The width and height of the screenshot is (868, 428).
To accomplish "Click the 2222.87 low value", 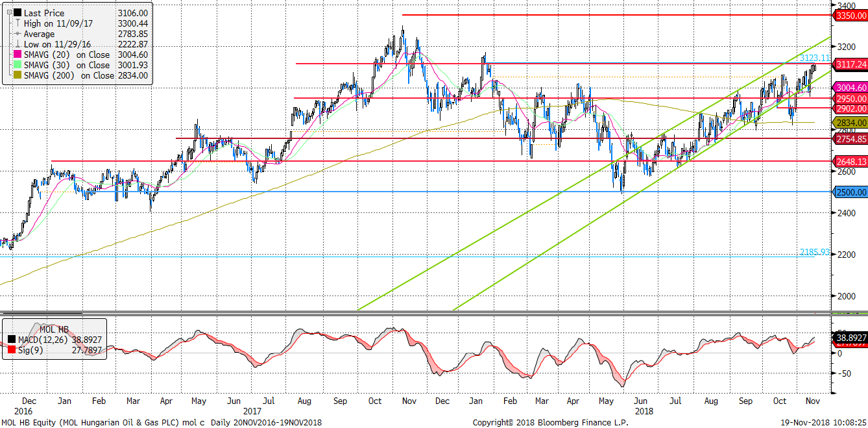I will [134, 44].
